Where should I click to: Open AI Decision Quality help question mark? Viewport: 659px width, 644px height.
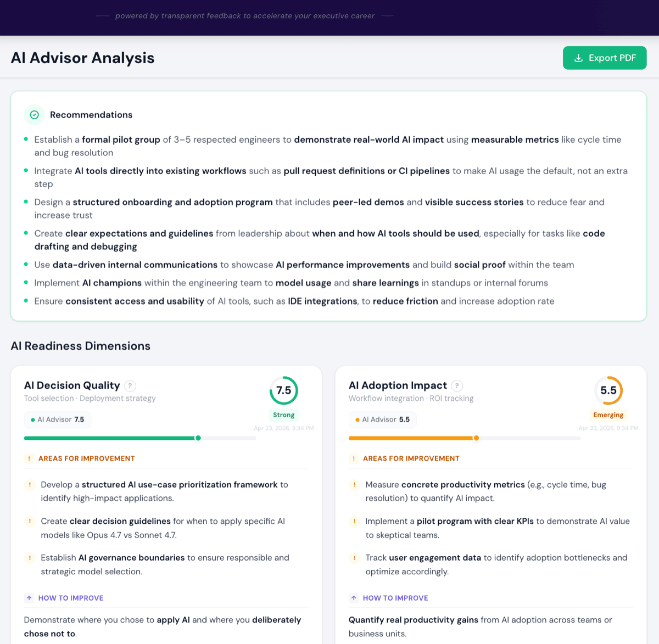[130, 386]
